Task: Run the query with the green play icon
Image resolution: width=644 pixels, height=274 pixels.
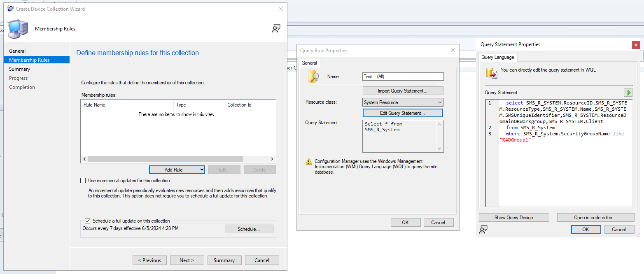Action: (x=628, y=93)
